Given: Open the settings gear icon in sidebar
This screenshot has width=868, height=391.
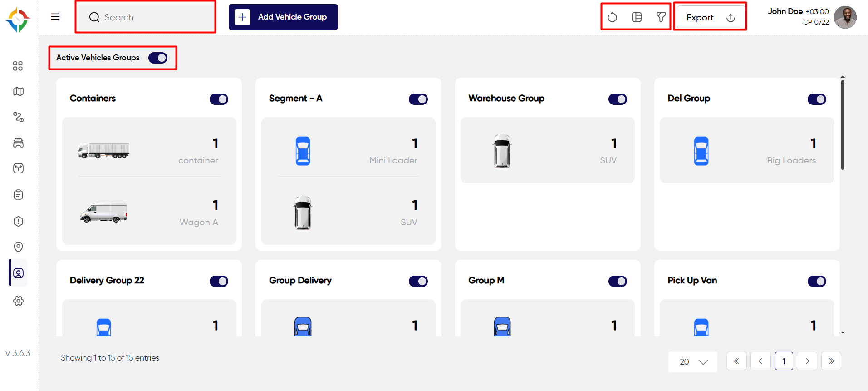Looking at the screenshot, I should [x=18, y=301].
